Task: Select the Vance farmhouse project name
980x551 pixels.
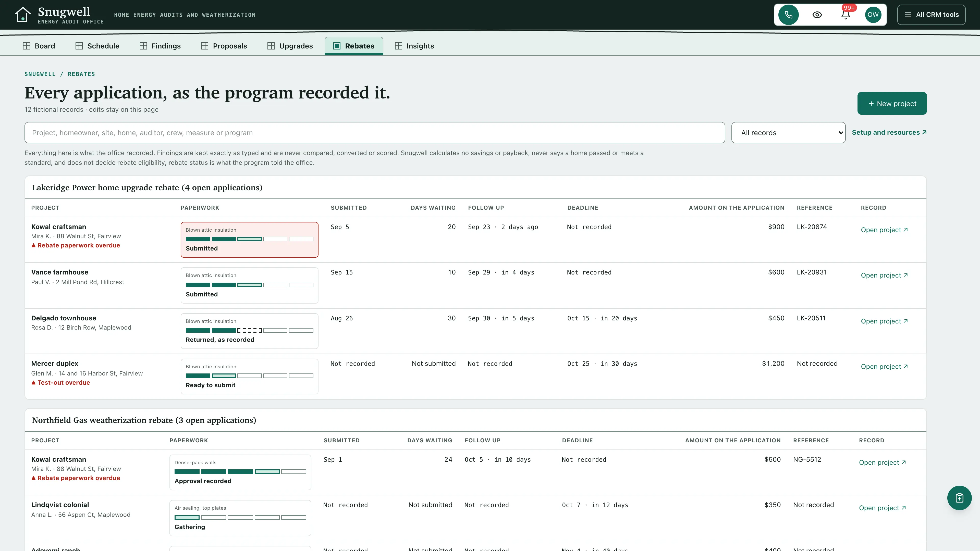Action: [60, 272]
